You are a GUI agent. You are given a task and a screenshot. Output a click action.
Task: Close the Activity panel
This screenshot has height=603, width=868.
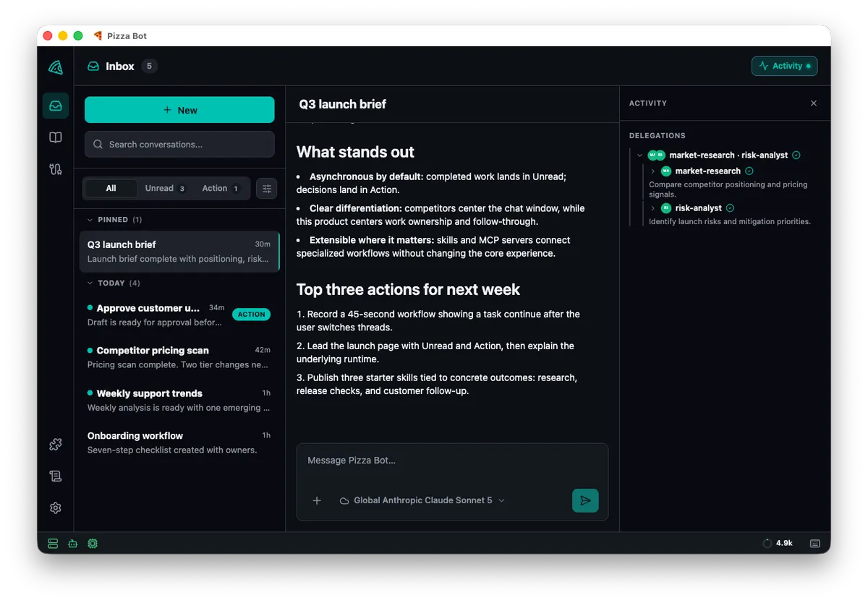pos(814,103)
